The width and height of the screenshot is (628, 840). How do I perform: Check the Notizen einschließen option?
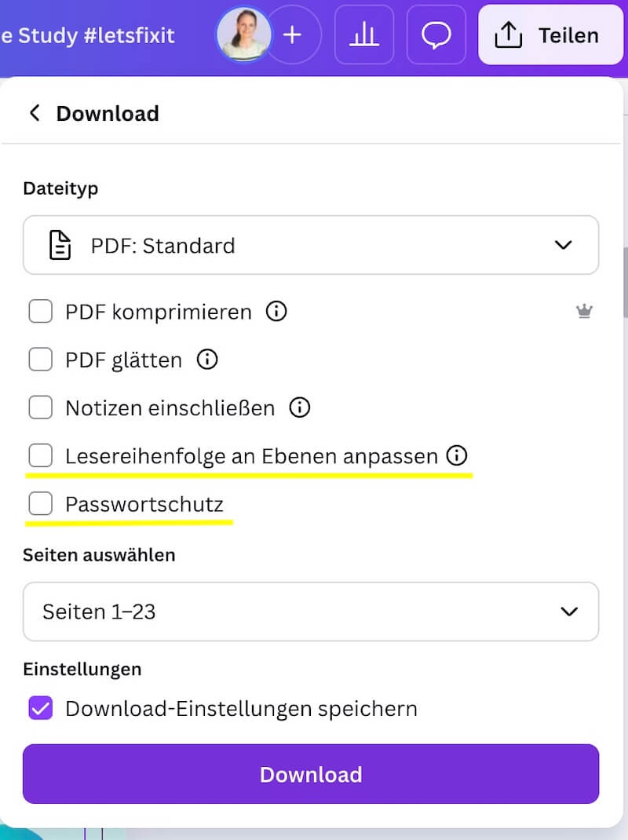(x=41, y=407)
